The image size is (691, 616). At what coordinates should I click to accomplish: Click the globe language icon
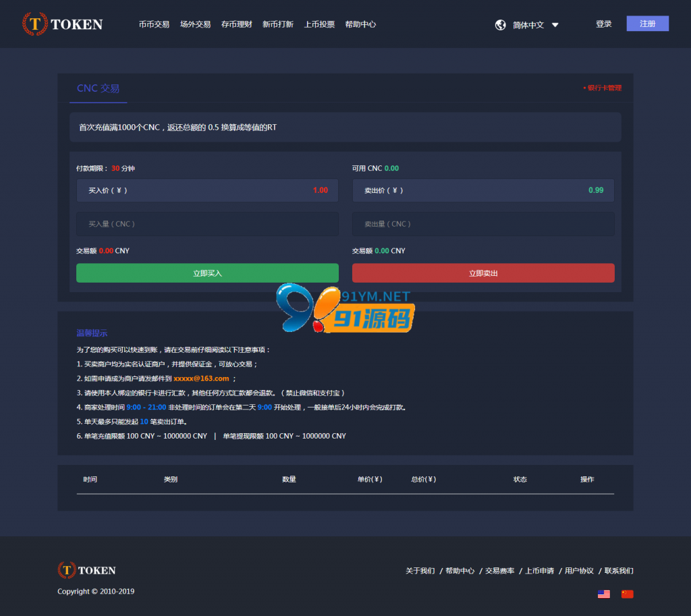pyautogui.click(x=500, y=25)
